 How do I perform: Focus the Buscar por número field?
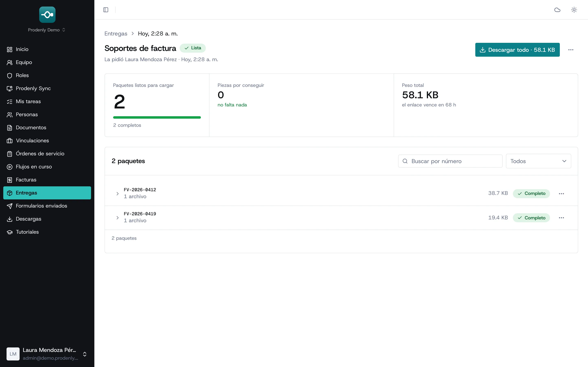click(x=450, y=161)
